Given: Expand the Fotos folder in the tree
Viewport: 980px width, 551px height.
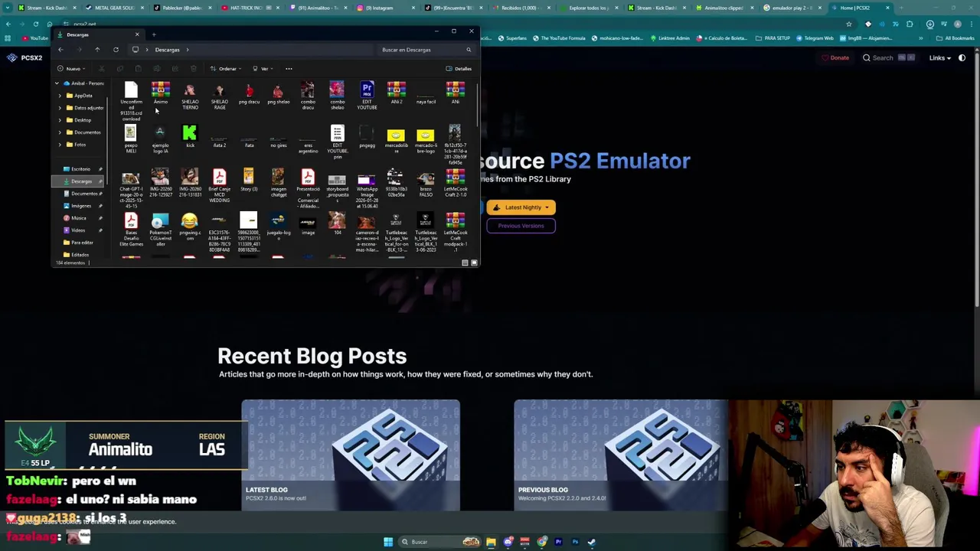Looking at the screenshot, I should pos(60,145).
